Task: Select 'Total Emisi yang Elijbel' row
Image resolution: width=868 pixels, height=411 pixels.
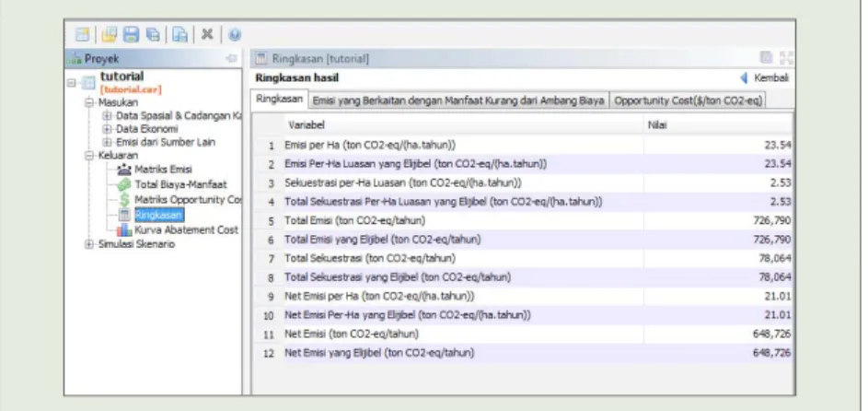Action: tap(383, 240)
